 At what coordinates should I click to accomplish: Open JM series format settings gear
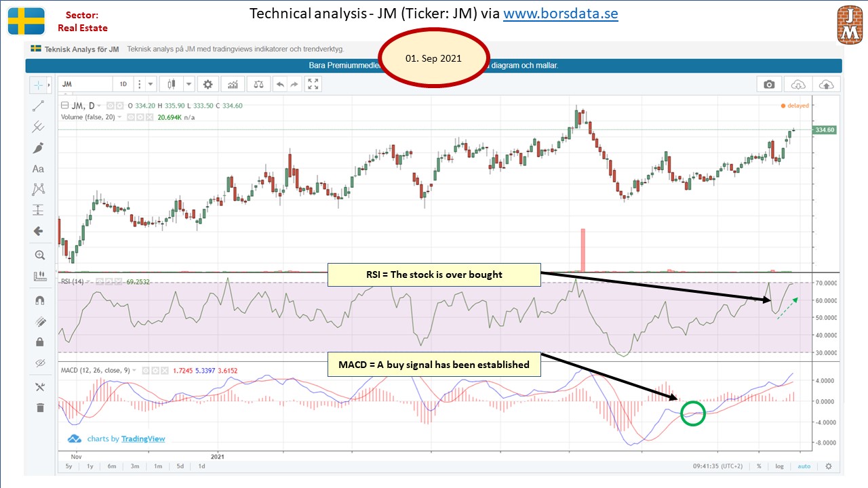(120, 106)
